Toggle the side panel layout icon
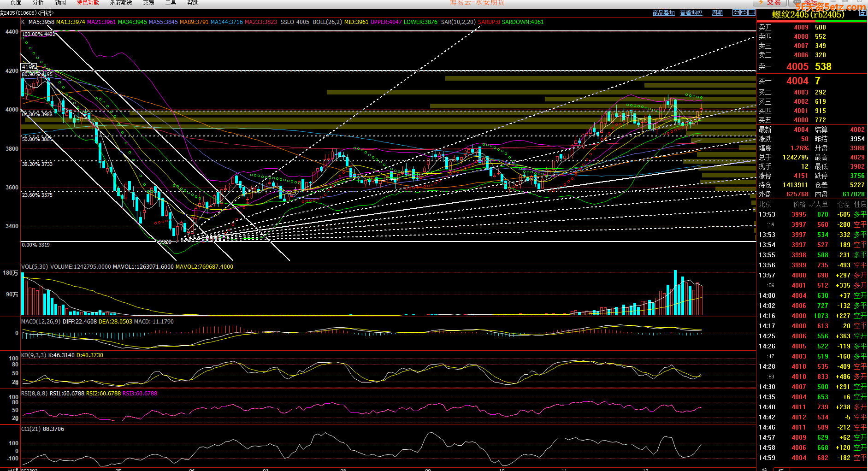Viewport: 868px width, 471px height. click(x=751, y=12)
